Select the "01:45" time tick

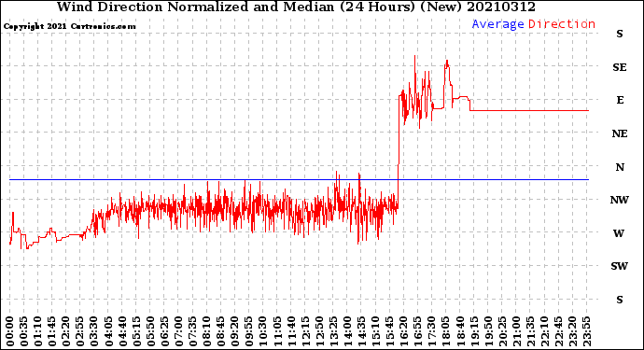coord(52,331)
